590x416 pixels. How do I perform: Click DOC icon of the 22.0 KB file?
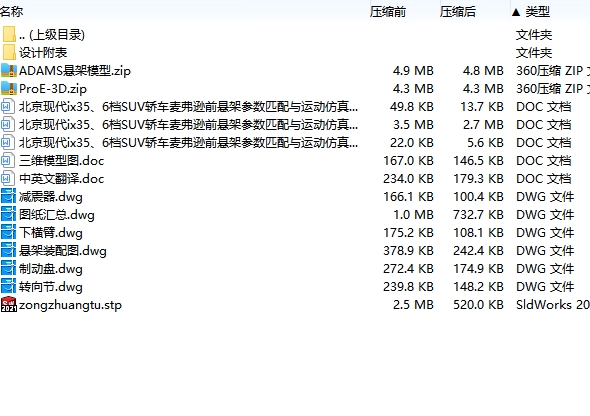8,143
